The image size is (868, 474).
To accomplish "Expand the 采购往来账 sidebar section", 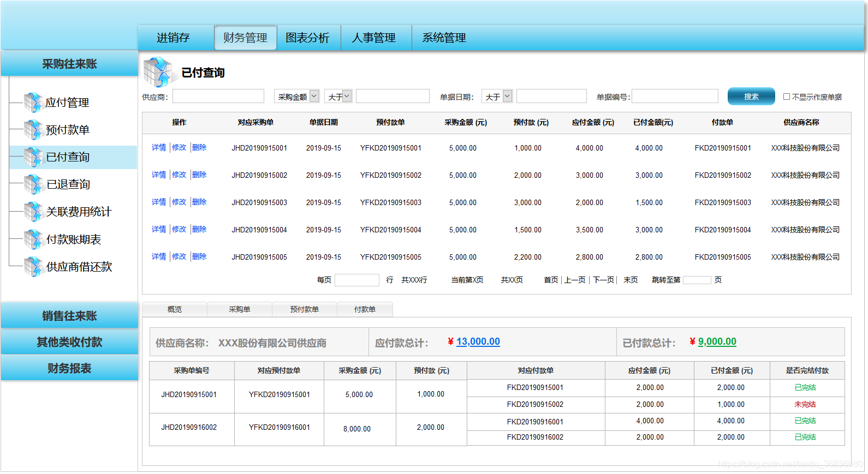I will click(x=69, y=64).
